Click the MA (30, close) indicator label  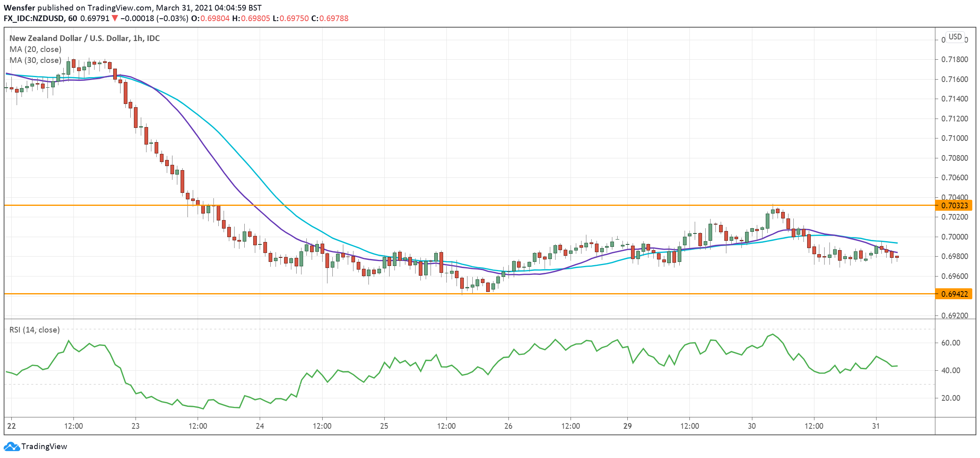pos(35,60)
